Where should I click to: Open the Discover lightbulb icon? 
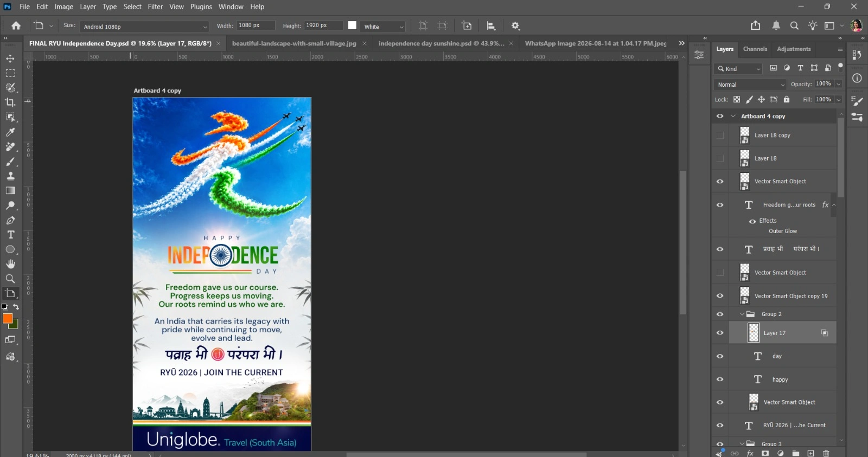[813, 25]
